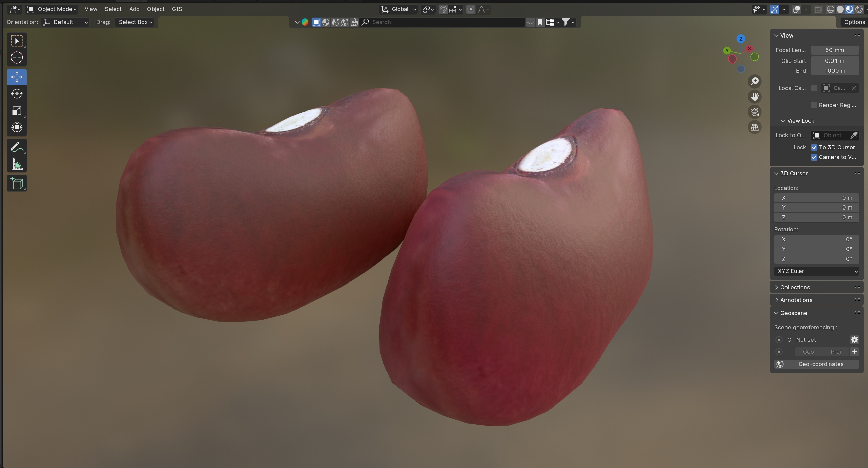Toggle camera view button

(754, 112)
